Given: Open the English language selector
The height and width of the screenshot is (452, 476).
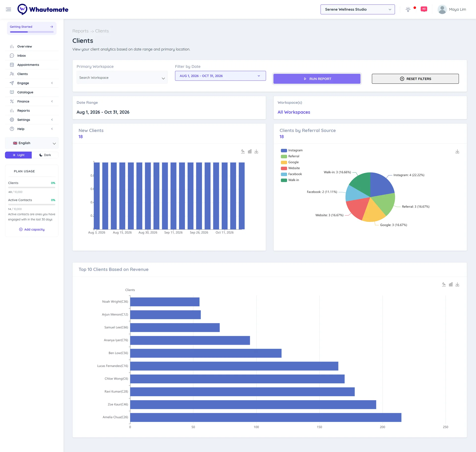Looking at the screenshot, I should (32, 143).
